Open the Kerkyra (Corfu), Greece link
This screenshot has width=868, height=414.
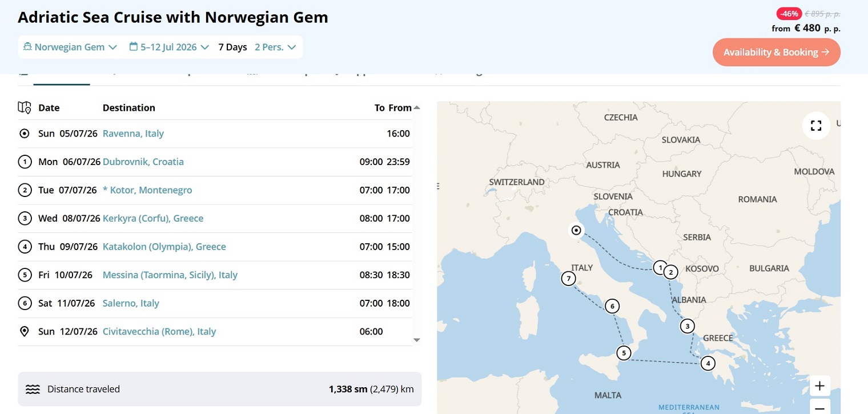click(x=153, y=218)
